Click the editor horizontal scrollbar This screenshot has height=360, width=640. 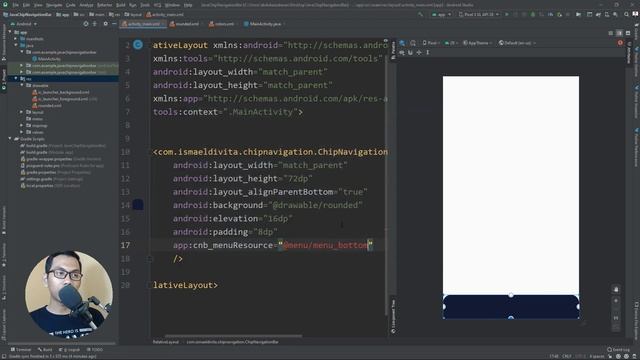pos(233,336)
